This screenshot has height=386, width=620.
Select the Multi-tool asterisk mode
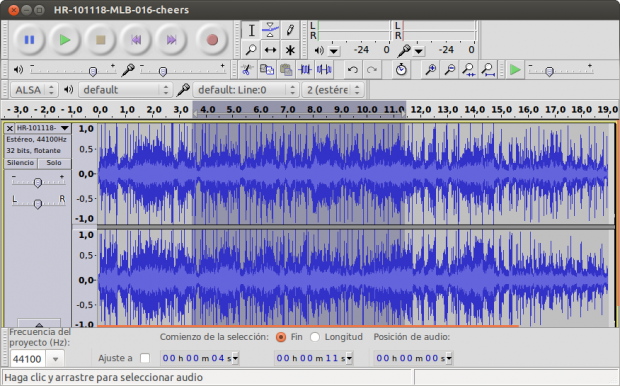point(290,50)
